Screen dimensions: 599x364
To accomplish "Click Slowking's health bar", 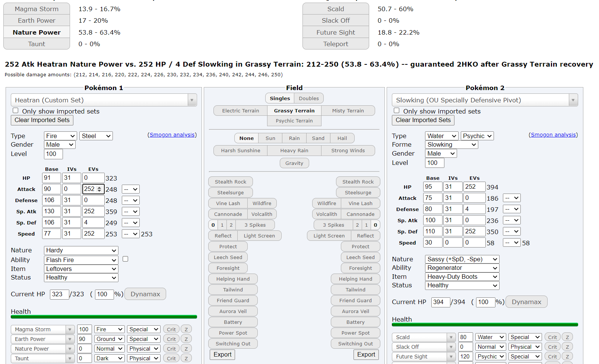I will [x=485, y=325].
